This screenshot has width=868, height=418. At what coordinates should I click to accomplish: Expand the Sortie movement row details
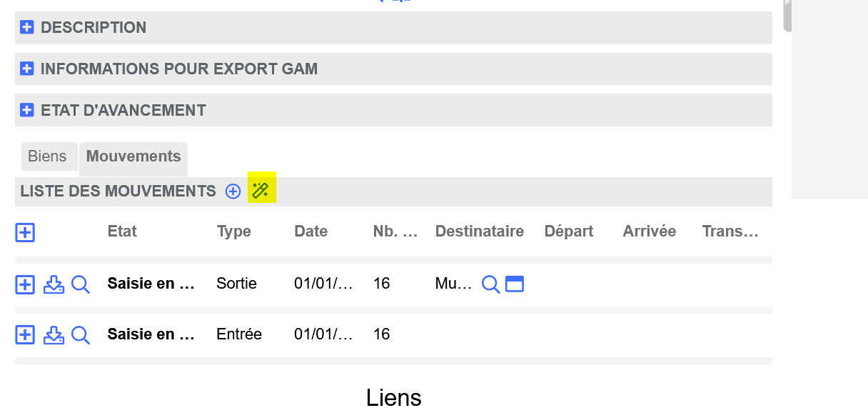click(x=25, y=284)
